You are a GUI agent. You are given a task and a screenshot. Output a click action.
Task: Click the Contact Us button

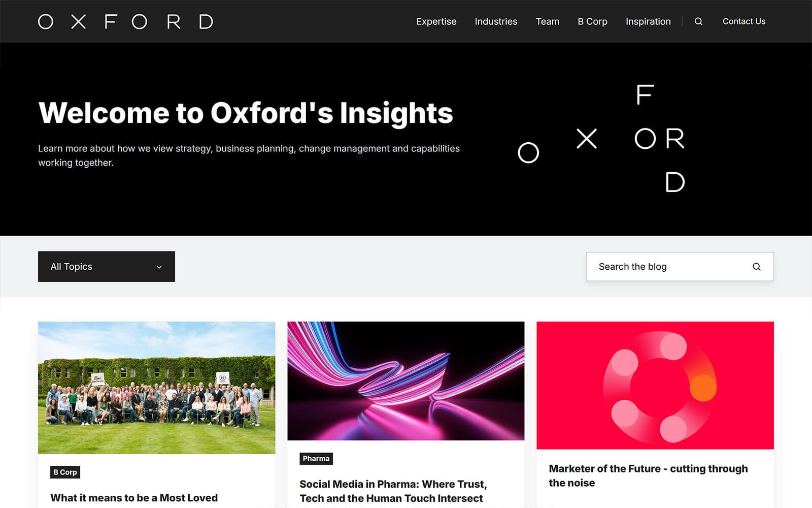point(743,21)
